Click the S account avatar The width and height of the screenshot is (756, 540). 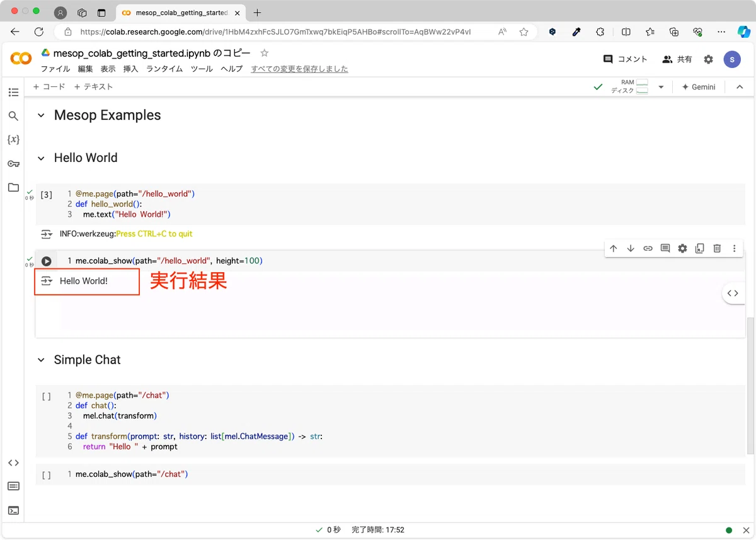pos(732,59)
